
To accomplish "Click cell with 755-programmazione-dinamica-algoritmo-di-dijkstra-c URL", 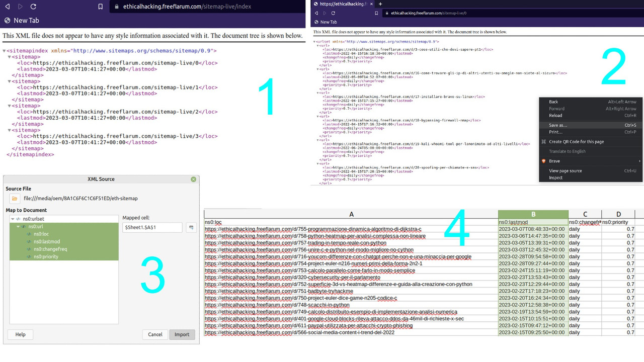I will point(351,229).
